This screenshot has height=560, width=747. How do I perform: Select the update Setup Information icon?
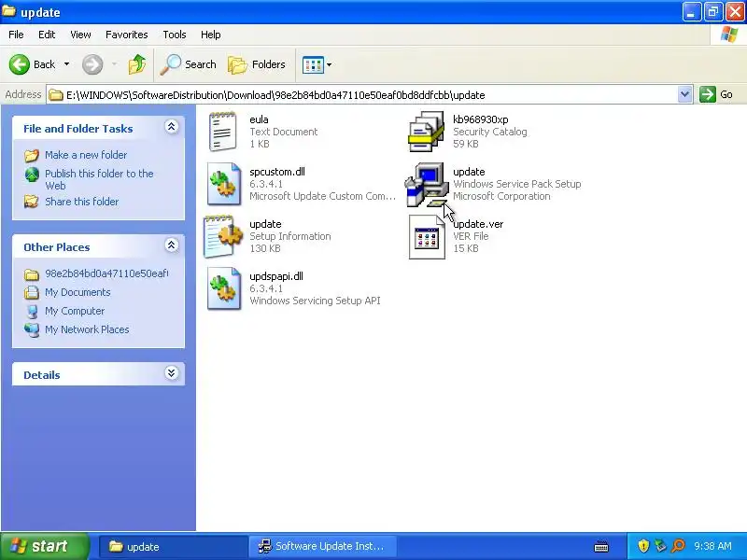point(223,236)
